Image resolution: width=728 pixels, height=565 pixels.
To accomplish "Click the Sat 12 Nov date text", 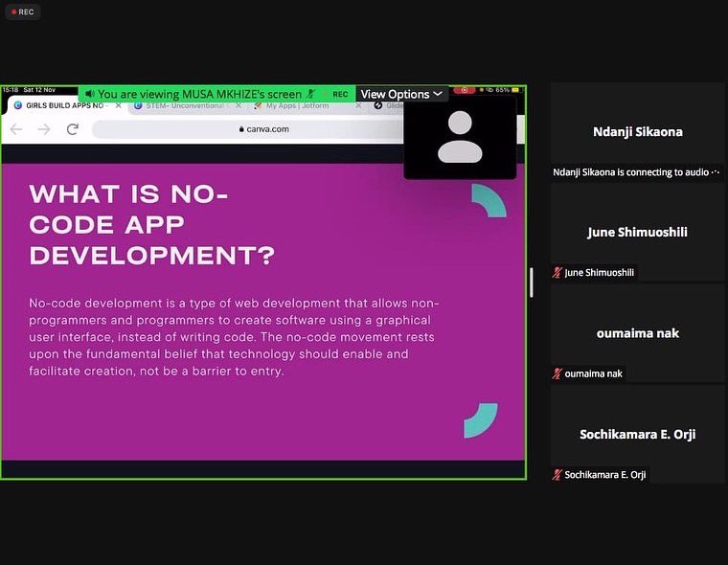I will 39,90.
